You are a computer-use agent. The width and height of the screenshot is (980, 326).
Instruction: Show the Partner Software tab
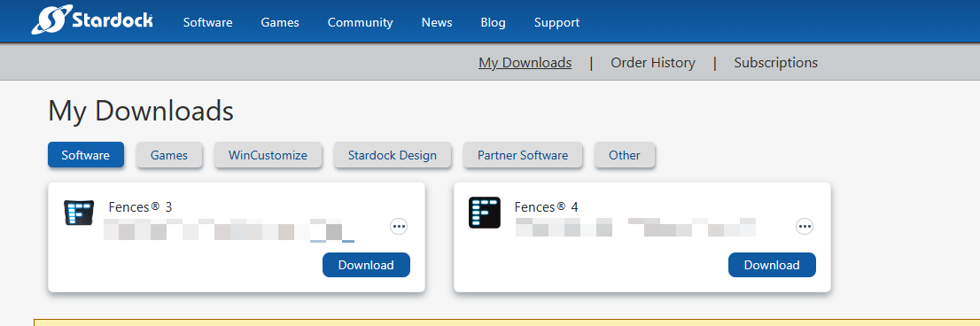pos(523,155)
